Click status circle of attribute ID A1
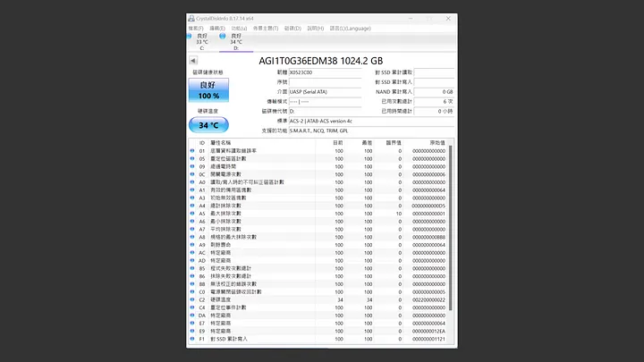 click(192, 189)
